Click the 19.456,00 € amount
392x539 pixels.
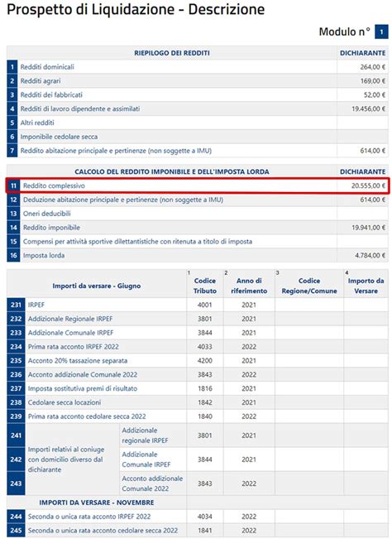pos(368,108)
